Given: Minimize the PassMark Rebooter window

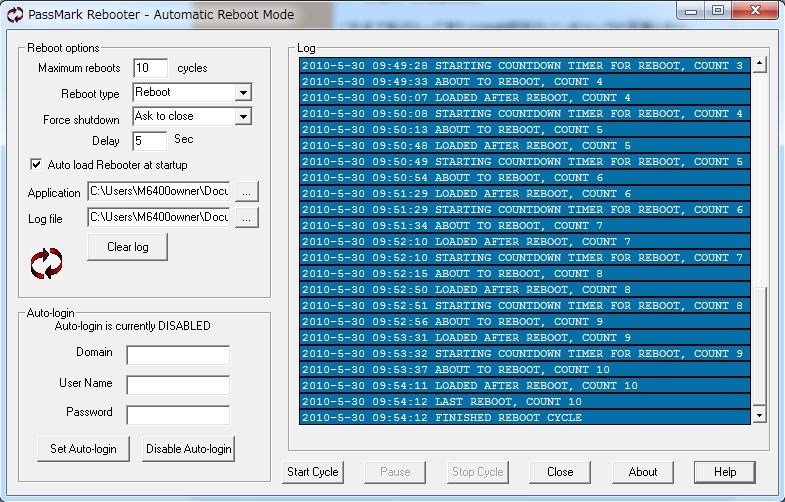Looking at the screenshot, I should [691, 11].
